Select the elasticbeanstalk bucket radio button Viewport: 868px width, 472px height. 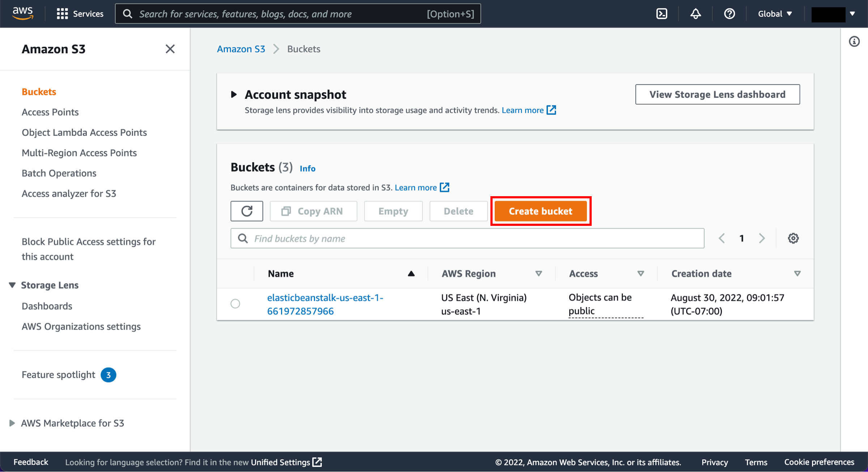tap(235, 304)
